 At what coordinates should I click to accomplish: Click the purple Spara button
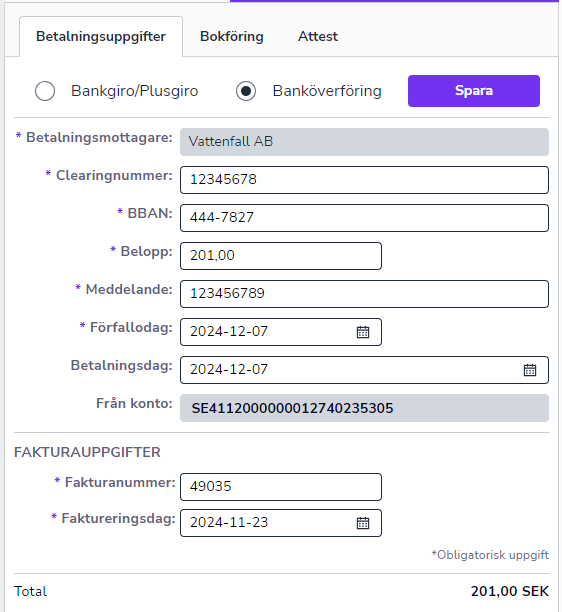click(x=474, y=91)
